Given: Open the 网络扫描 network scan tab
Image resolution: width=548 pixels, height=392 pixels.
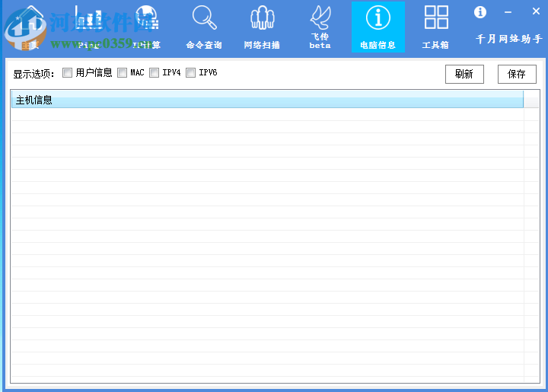Looking at the screenshot, I should click(x=262, y=27).
